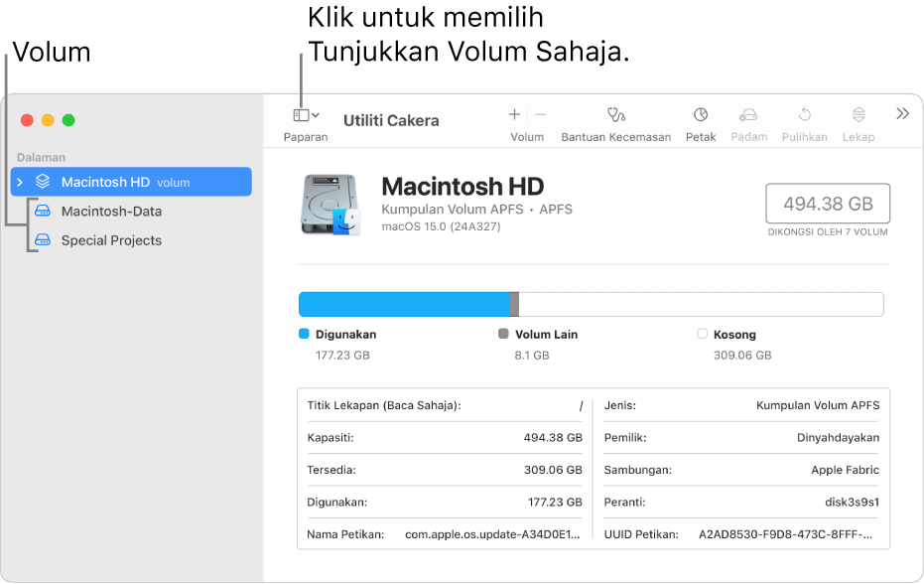Click the Utiliti Cakera window title
Image resolution: width=924 pixels, height=584 pixels.
[x=391, y=120]
